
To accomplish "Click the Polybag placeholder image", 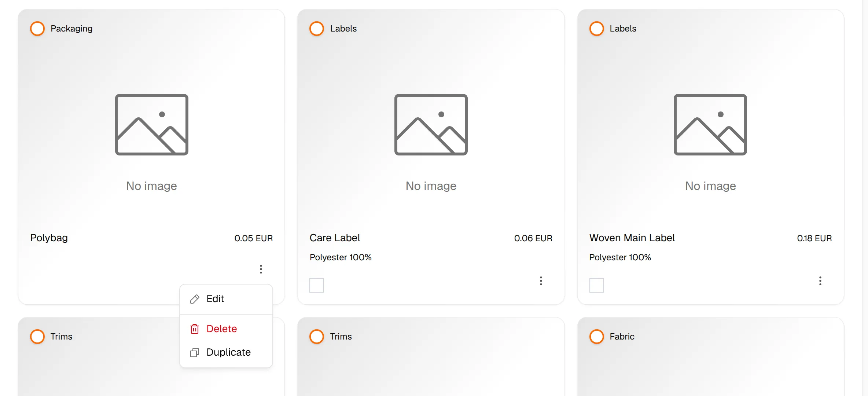I will click(x=152, y=125).
